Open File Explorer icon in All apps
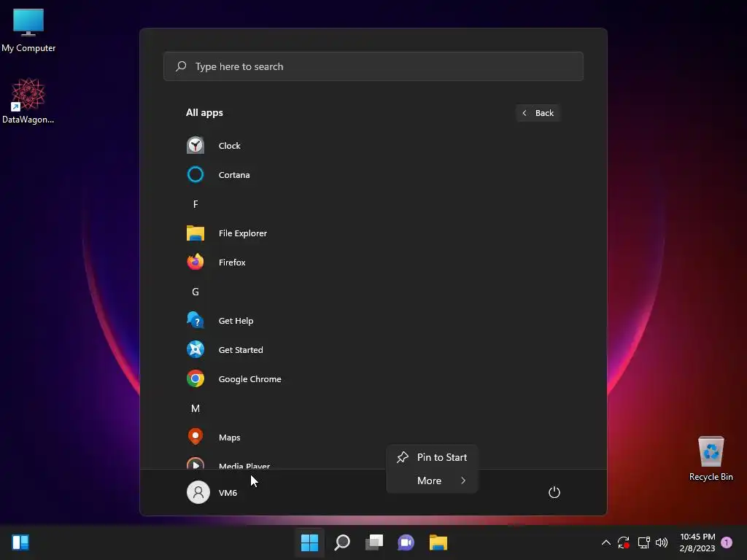Screen dimensions: 747x560 pyautogui.click(x=196, y=233)
